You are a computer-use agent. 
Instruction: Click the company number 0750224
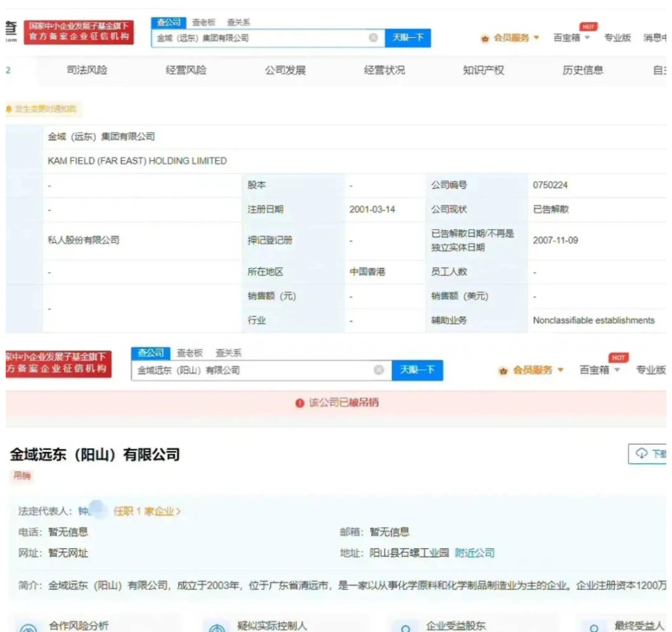click(550, 185)
